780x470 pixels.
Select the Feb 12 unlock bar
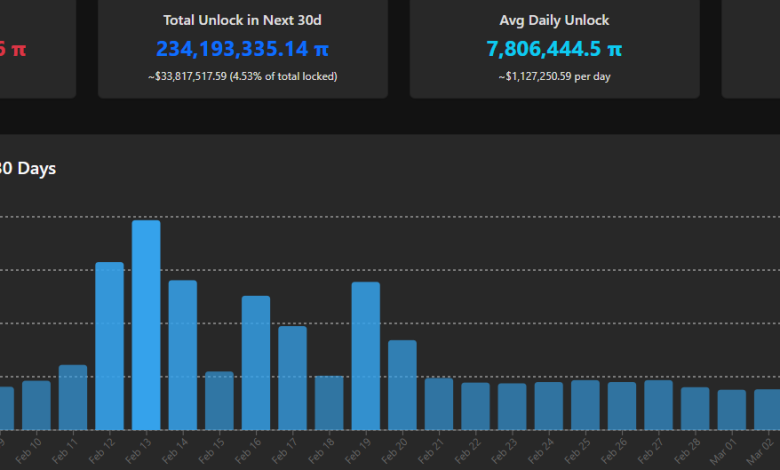(109, 346)
